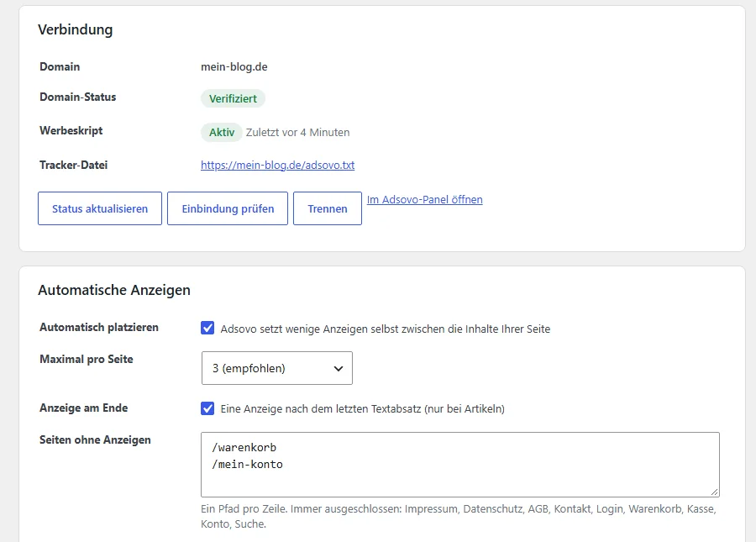Viewport: 756px width, 542px height.
Task: Click the Trennen button
Action: click(328, 208)
